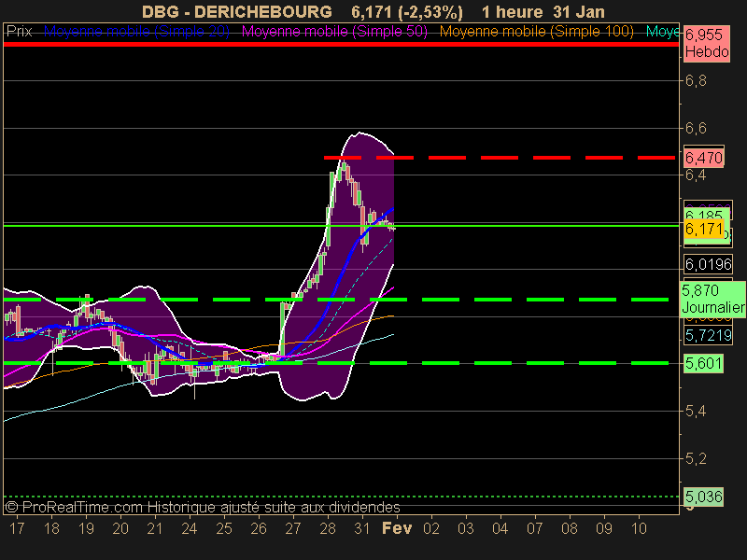Click date 04 on the time axis
The height and width of the screenshot is (560, 747).
click(500, 528)
